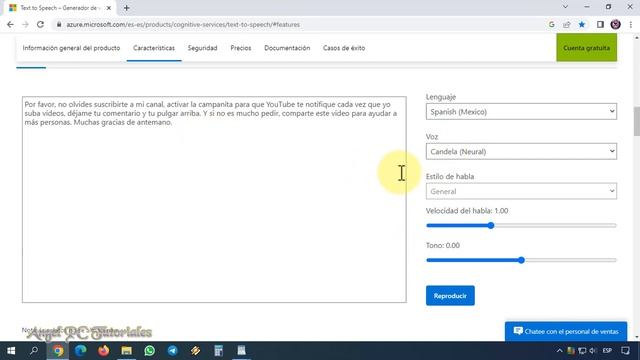Adjust the Velocidad del habla slider

tap(521, 225)
